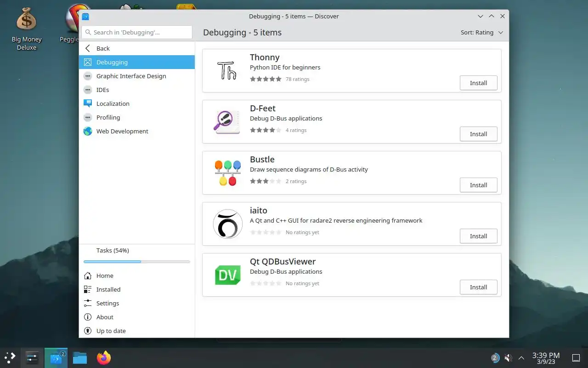The width and height of the screenshot is (588, 368).
Task: Select IDEs category
Action: click(x=137, y=90)
